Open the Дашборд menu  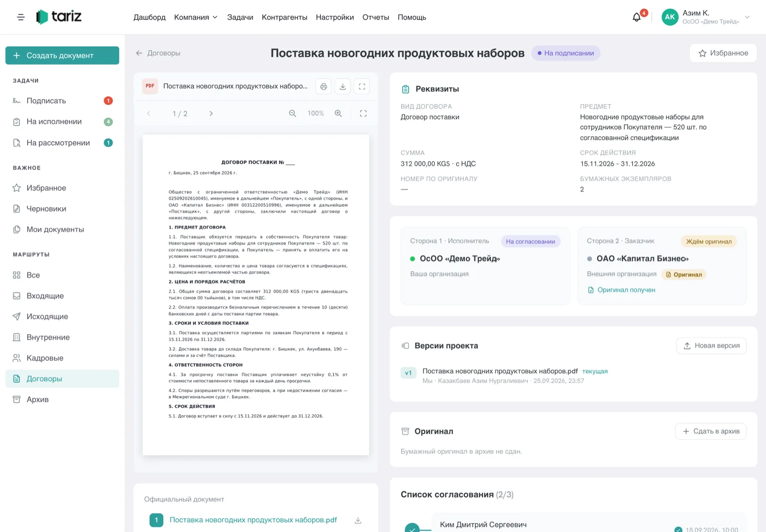click(x=149, y=17)
